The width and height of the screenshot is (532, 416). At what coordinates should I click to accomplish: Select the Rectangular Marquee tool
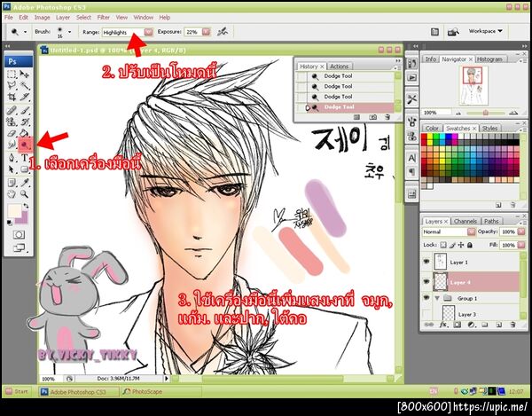tap(12, 74)
